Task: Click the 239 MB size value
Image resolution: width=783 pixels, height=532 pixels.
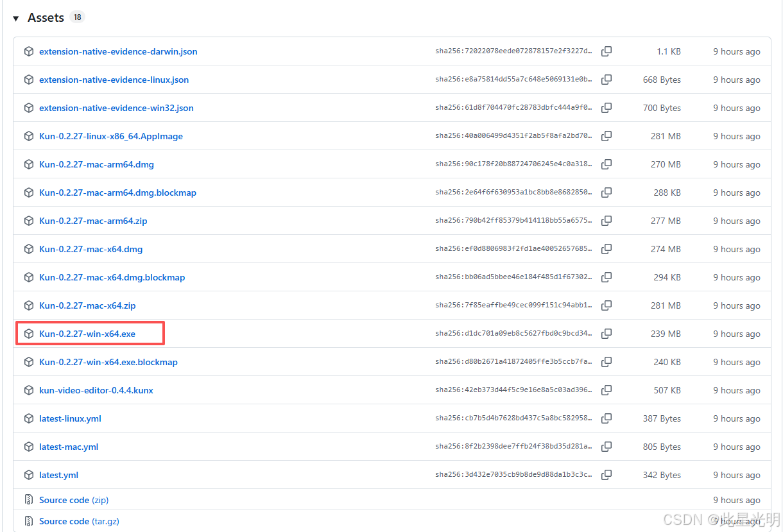Action: tap(666, 334)
